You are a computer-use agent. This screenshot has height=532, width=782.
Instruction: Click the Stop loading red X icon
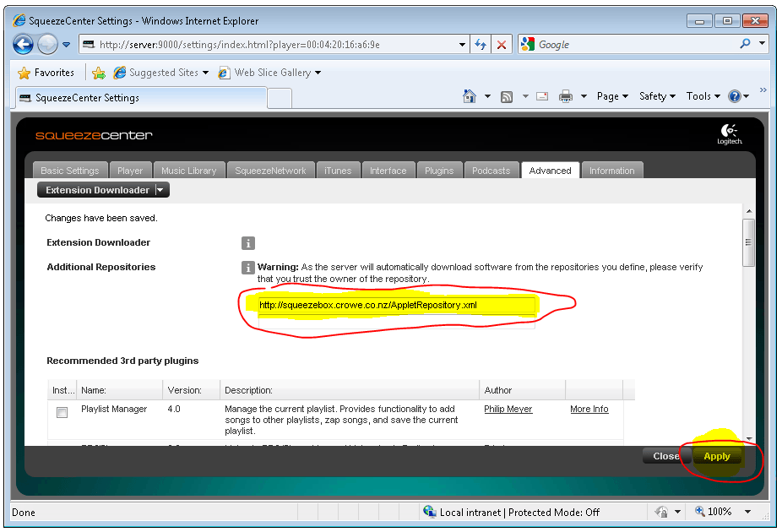502,45
